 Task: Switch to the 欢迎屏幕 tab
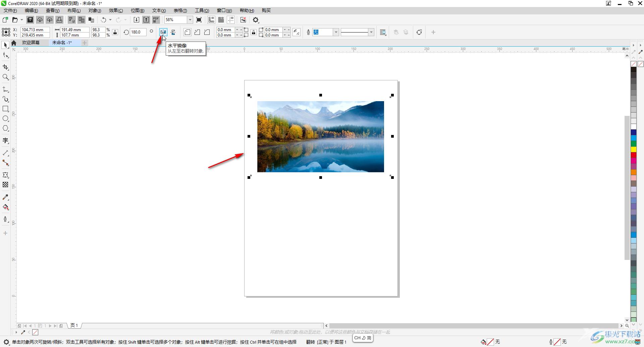tap(31, 43)
